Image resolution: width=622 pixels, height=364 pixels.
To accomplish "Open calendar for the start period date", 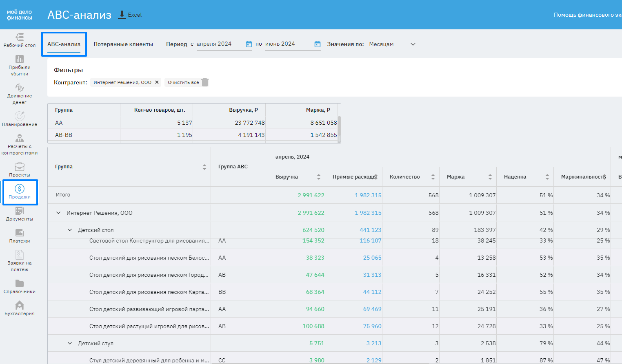I will click(249, 44).
